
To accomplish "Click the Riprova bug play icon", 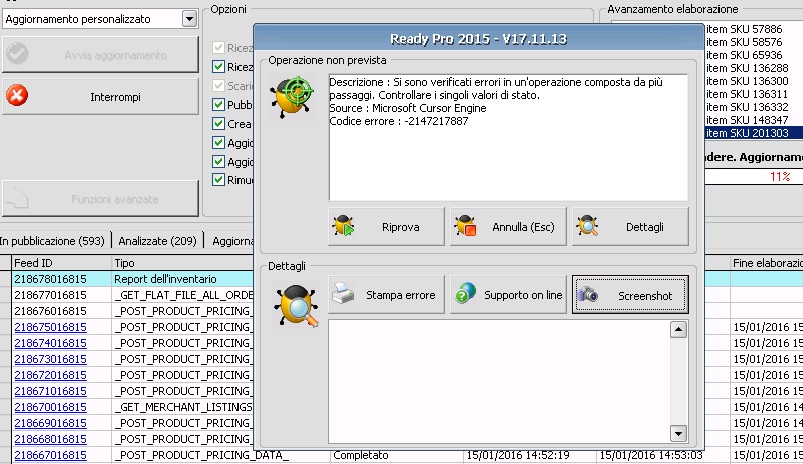I will [344, 226].
